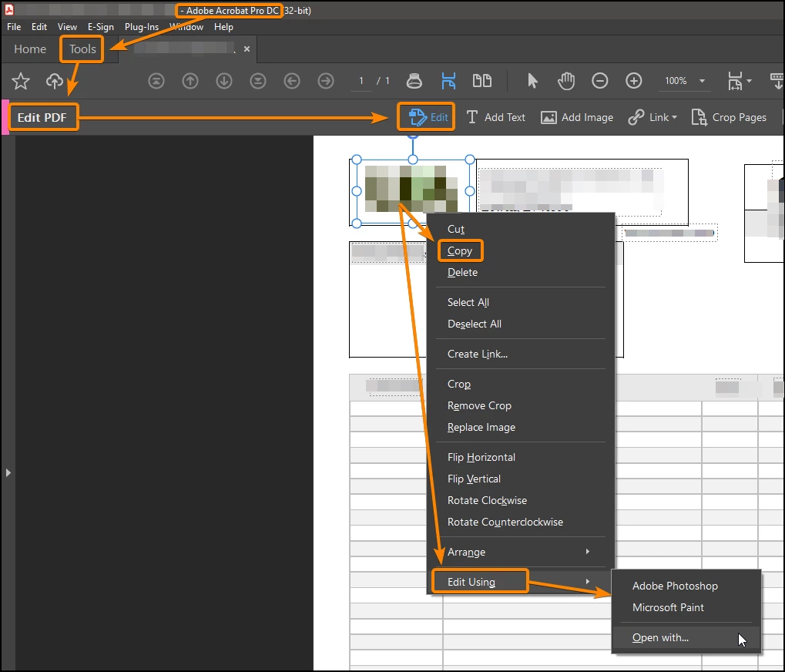785x672 pixels.
Task: Open the Edit Using submenu
Action: 520,582
